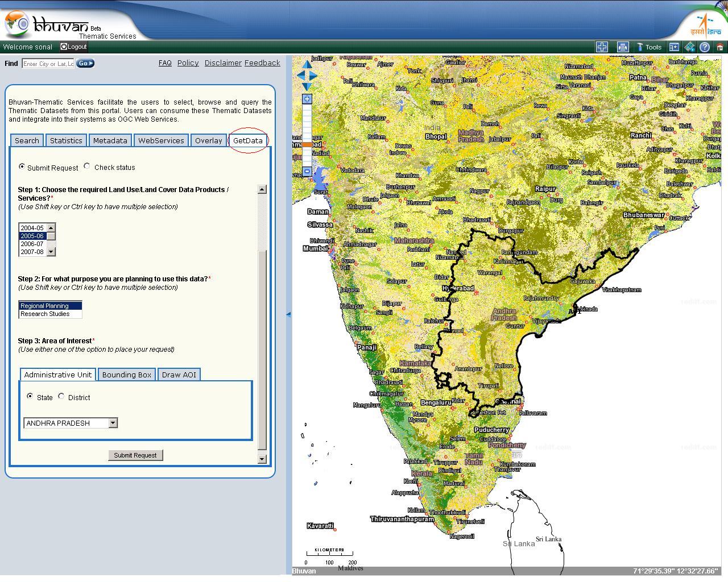Pan the map down with arrow

point(307,86)
